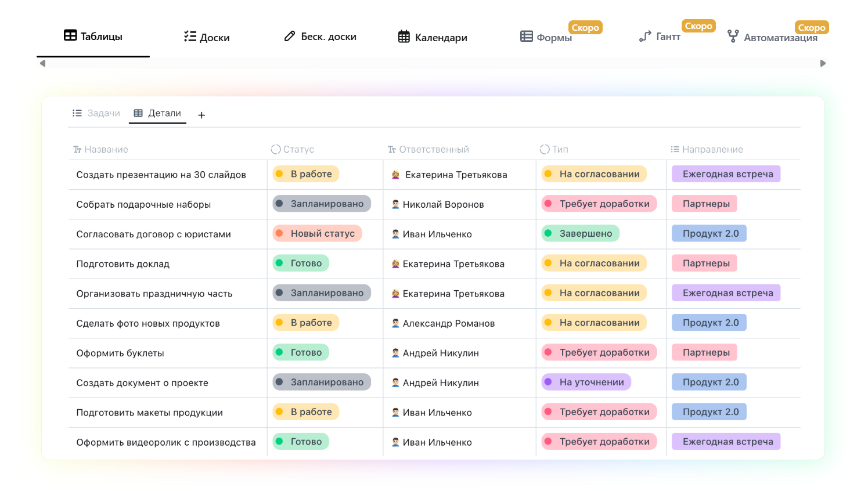The height and width of the screenshot is (491, 868).
Task: Click the Новый статус status badge
Action: pyautogui.click(x=317, y=233)
